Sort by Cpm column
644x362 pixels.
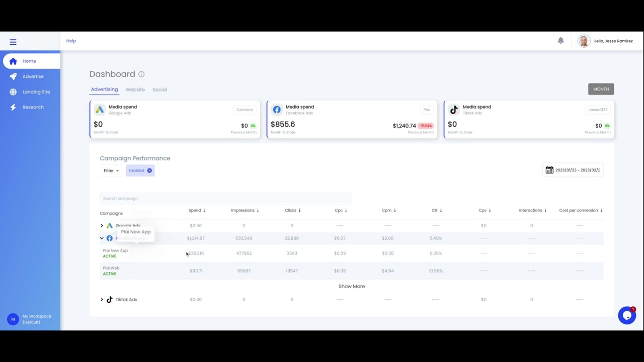pos(388,210)
